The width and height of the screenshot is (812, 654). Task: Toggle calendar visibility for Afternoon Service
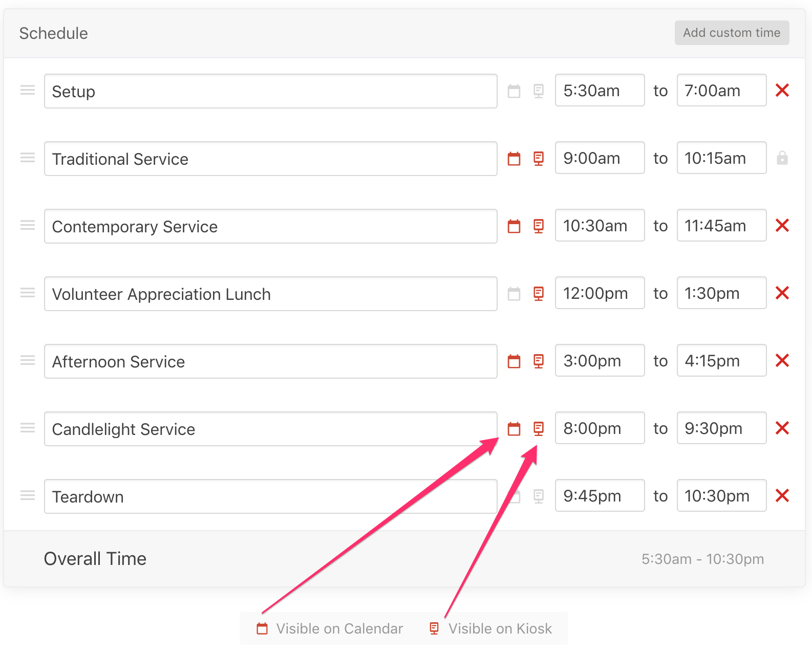pyautogui.click(x=514, y=361)
